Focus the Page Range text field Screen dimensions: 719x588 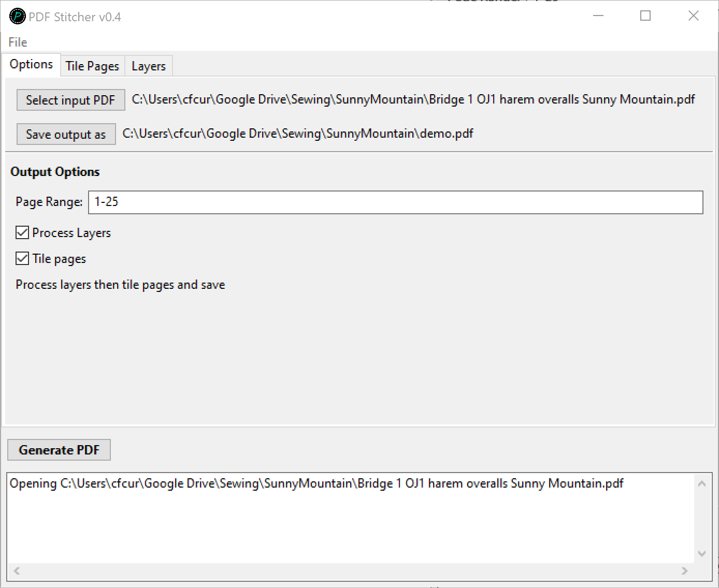point(395,202)
